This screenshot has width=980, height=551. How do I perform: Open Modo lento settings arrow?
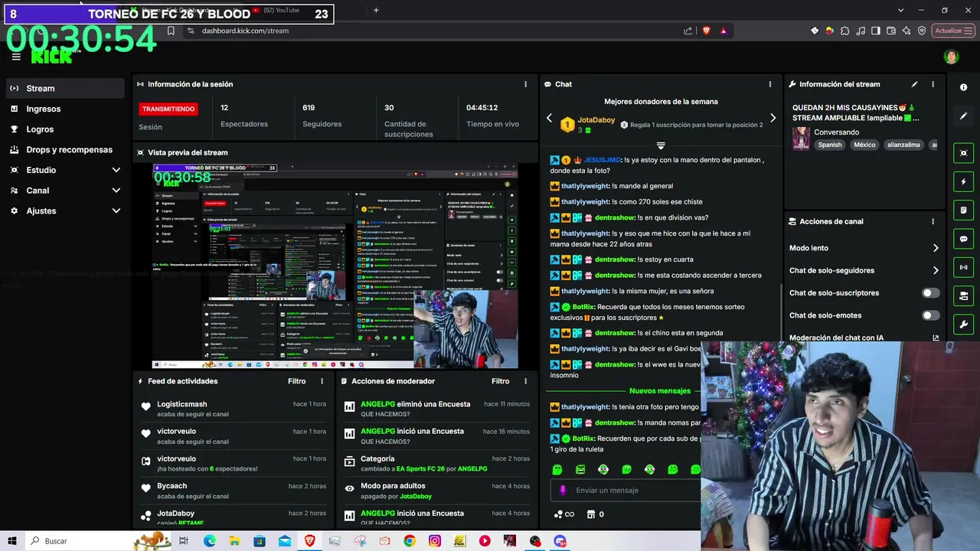tap(935, 248)
